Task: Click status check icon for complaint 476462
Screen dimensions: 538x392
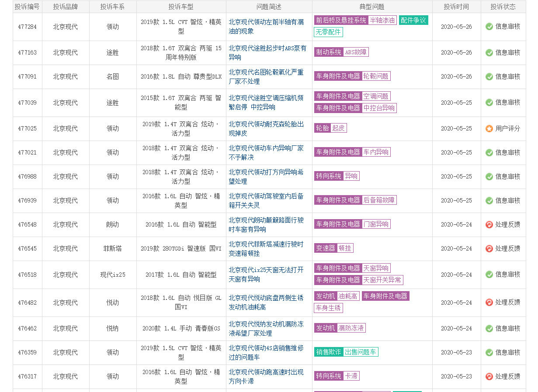Action: click(489, 328)
